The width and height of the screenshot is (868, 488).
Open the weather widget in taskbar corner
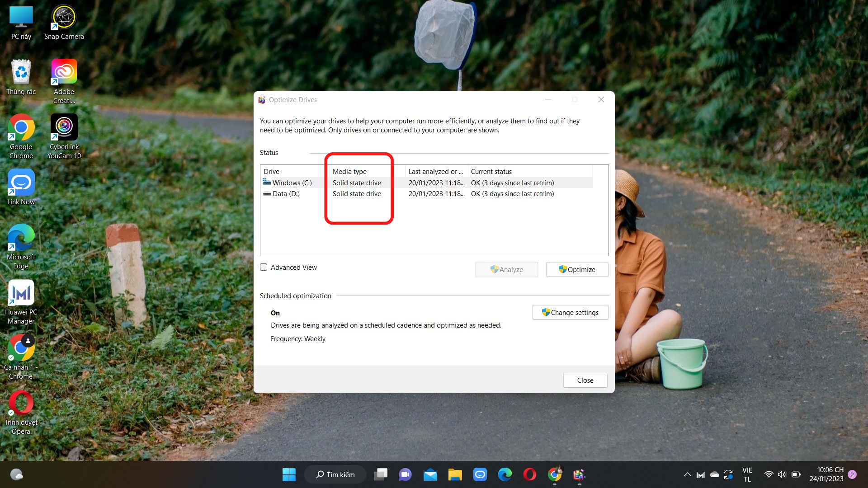(17, 474)
